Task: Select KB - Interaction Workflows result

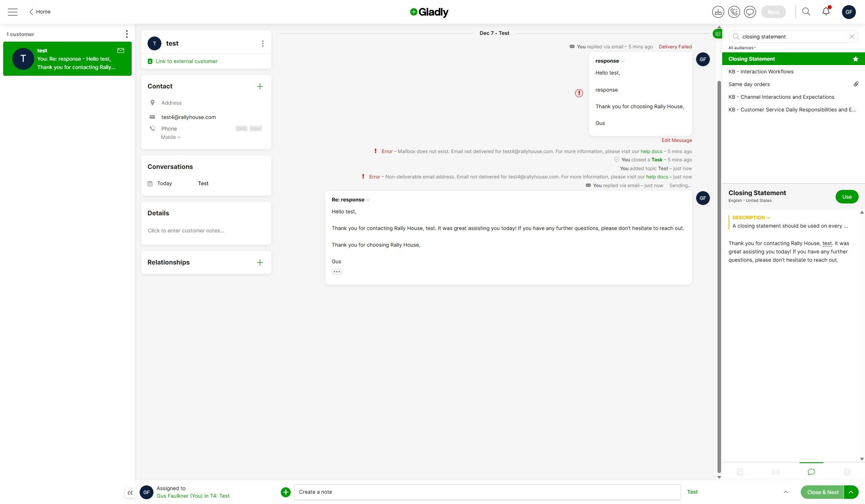Action: click(793, 72)
